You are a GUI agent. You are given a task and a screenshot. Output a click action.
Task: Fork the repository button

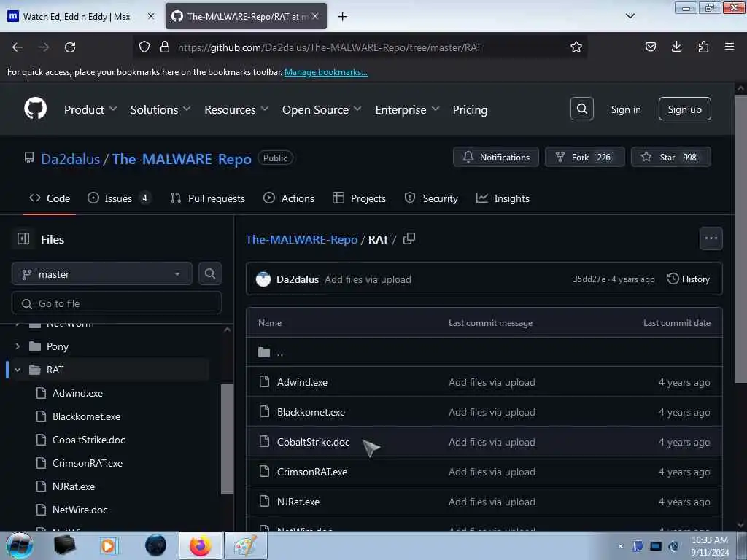point(584,157)
